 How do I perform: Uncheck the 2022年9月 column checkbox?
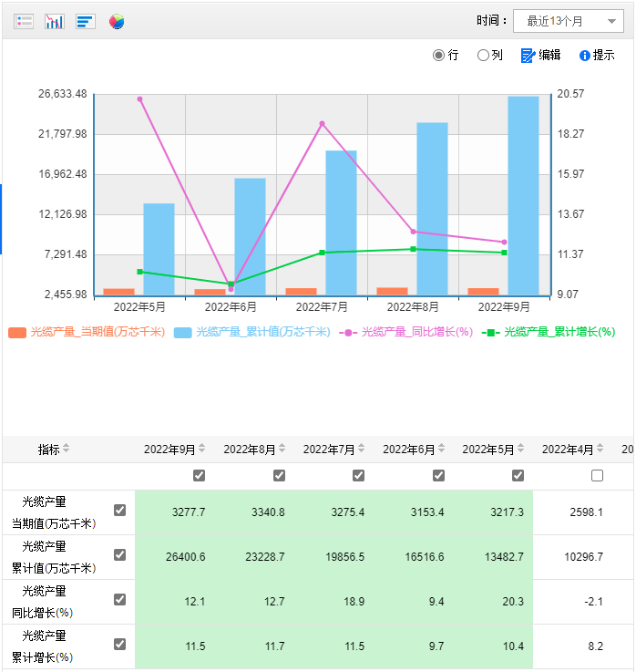(200, 475)
